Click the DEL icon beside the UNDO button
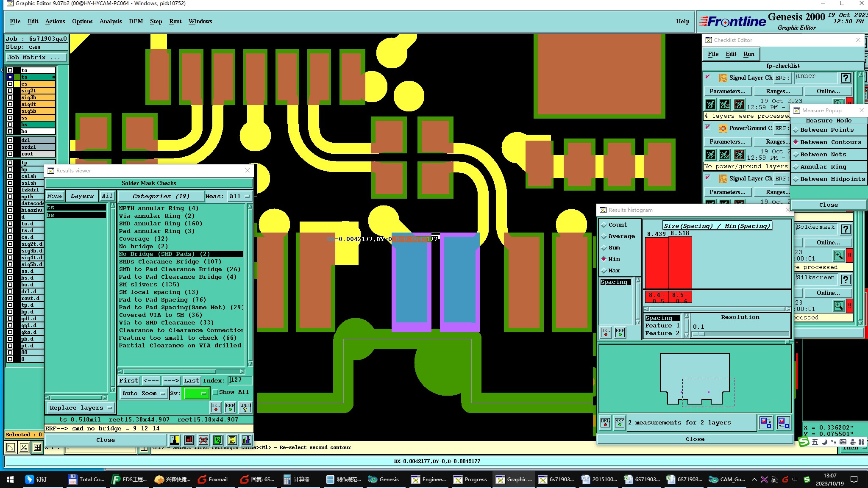 tap(216, 408)
